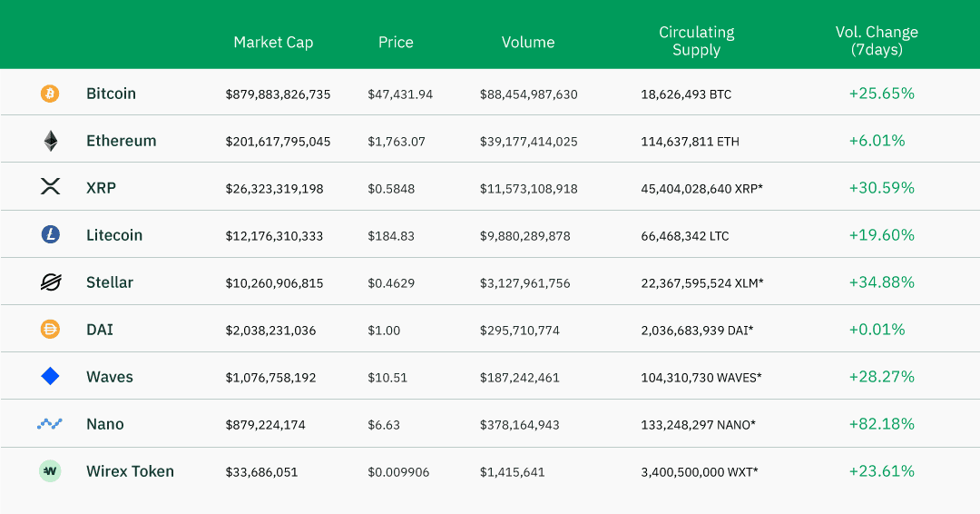
Task: Sort by Vol. Change (7days) header
Action: (877, 41)
